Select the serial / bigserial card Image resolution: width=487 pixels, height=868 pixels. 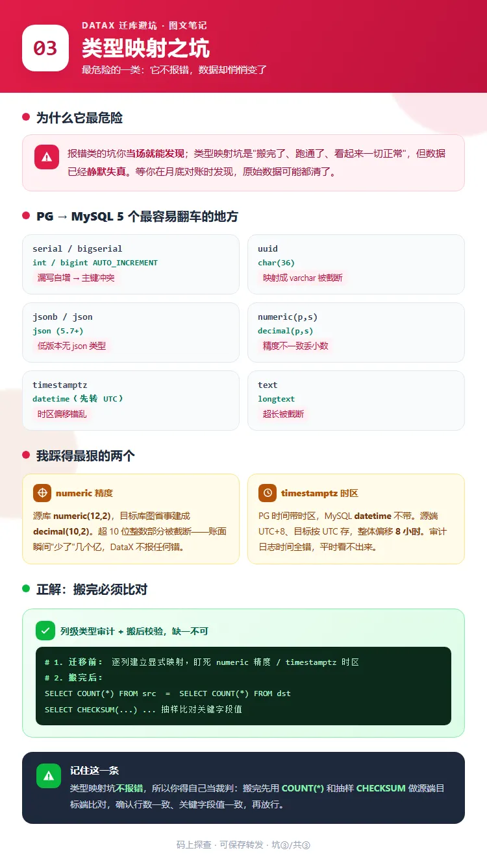[x=131, y=264]
